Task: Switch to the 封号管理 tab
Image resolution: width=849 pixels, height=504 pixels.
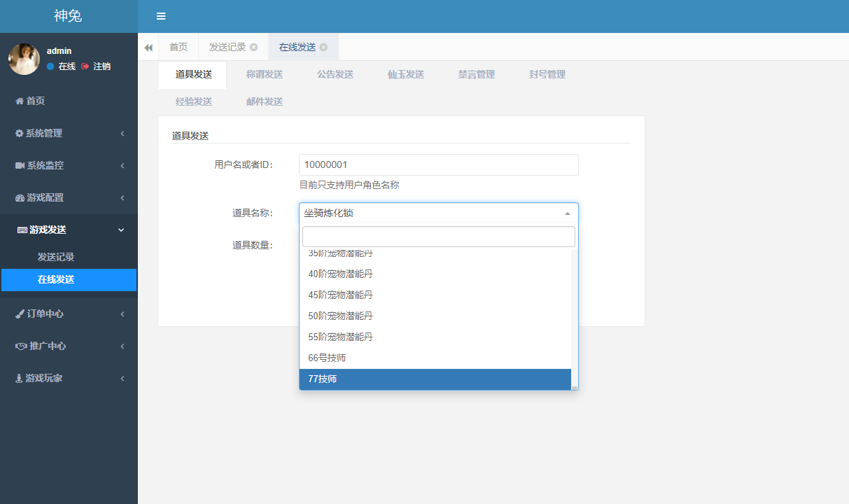Action: (547, 74)
